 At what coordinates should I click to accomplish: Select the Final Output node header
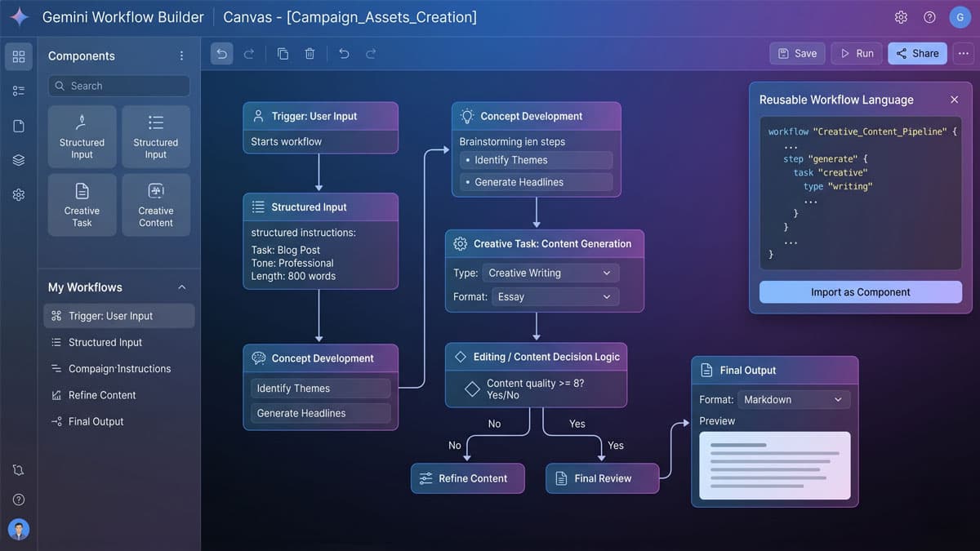tap(775, 370)
